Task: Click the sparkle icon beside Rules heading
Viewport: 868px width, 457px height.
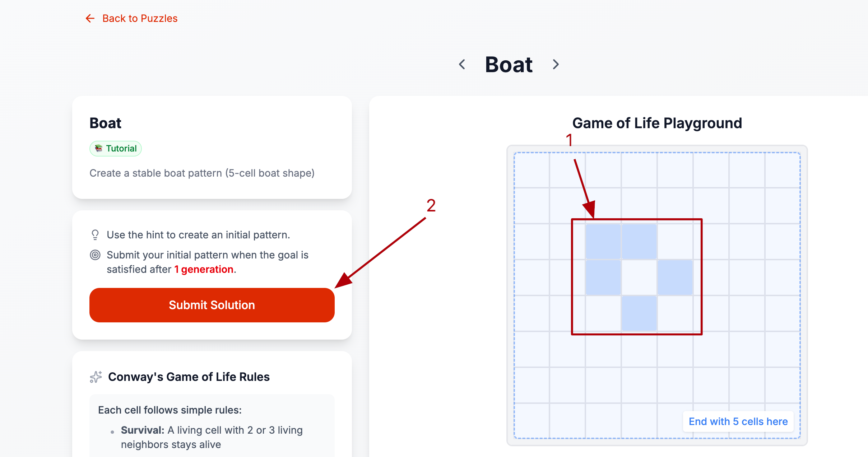Action: coord(96,377)
